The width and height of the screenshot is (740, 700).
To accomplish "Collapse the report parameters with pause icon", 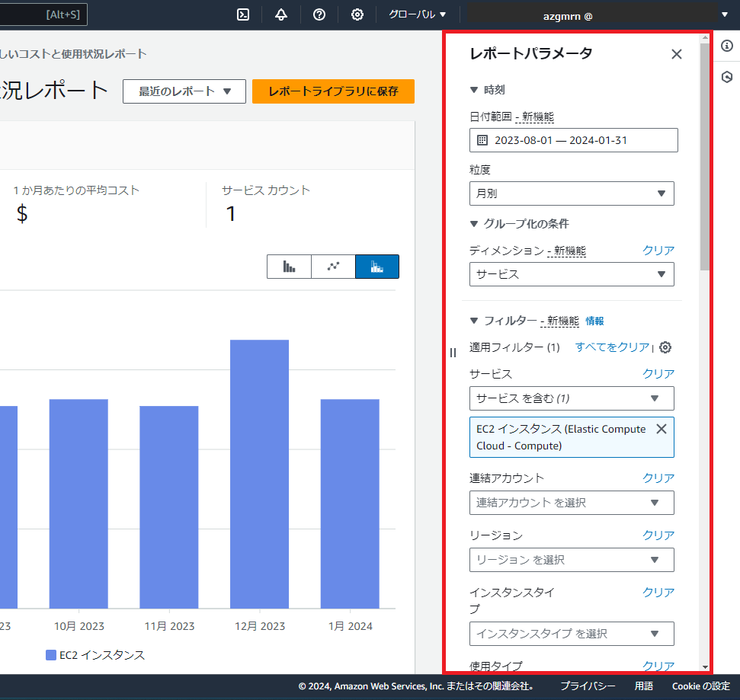I will pyautogui.click(x=453, y=353).
